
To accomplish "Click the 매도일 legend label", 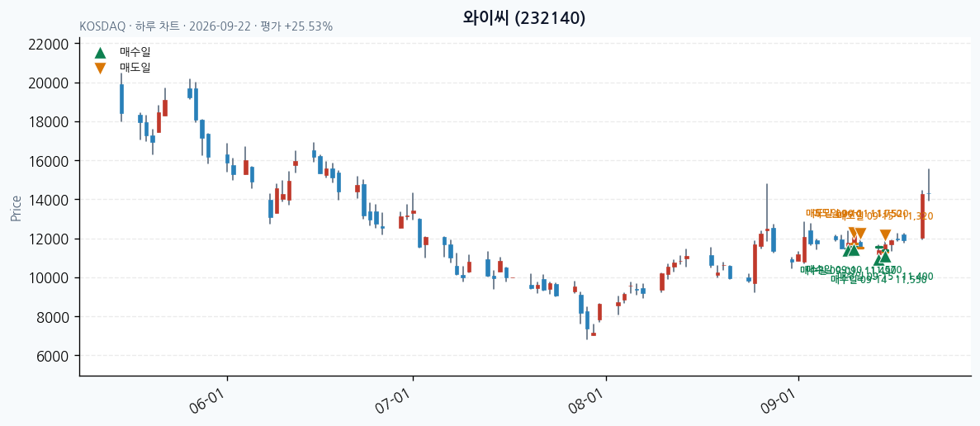I will click(x=135, y=68).
